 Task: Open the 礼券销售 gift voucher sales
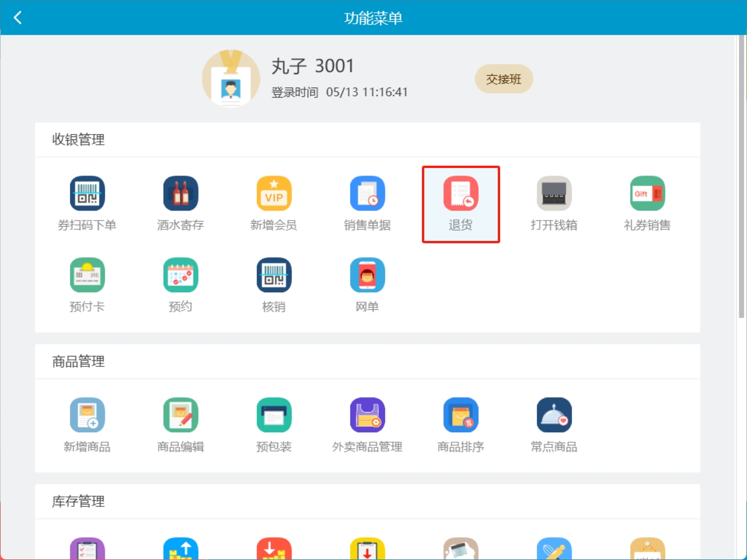[647, 204]
